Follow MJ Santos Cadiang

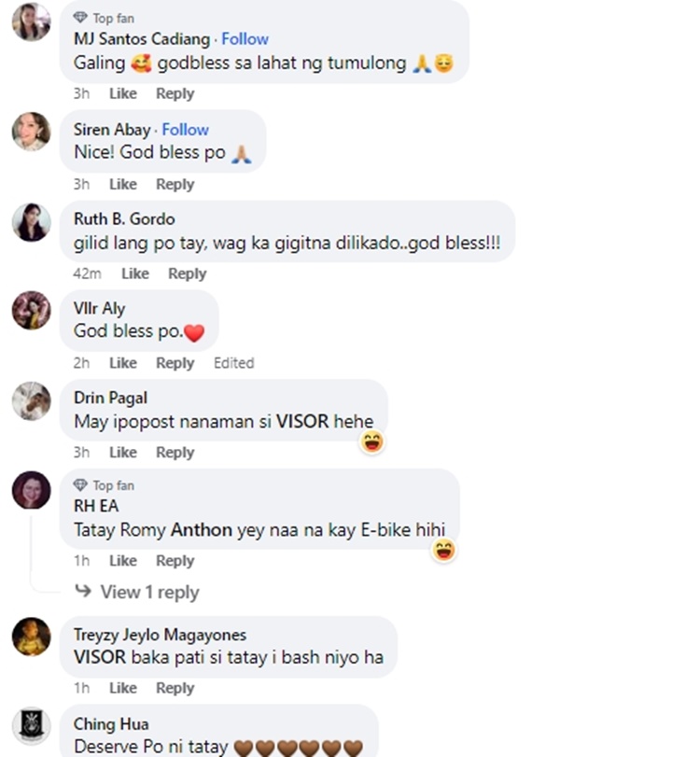click(245, 39)
